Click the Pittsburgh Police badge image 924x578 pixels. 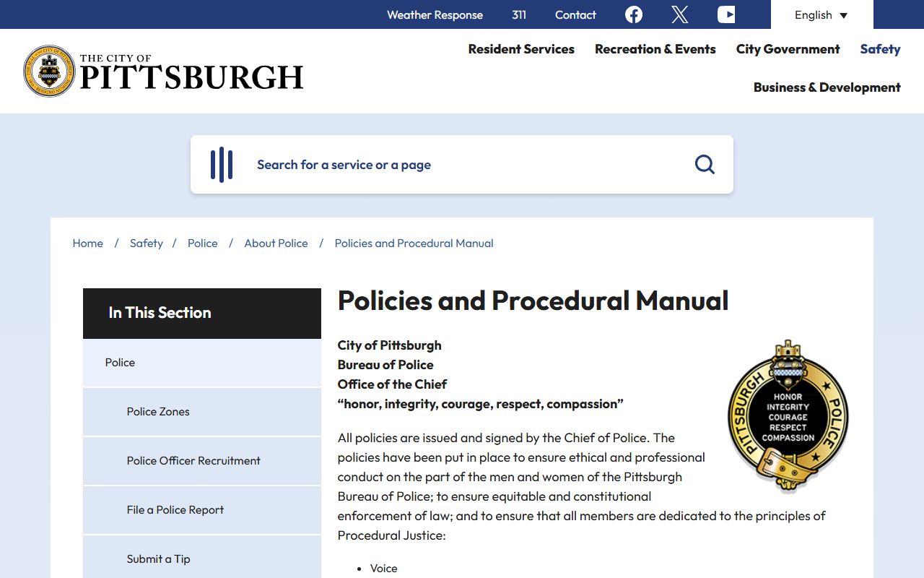click(788, 415)
